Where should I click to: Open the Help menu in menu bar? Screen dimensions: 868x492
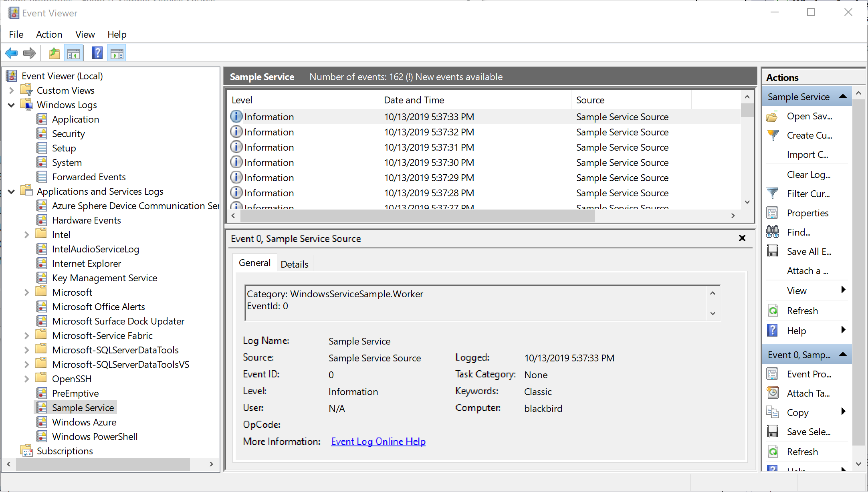(117, 34)
